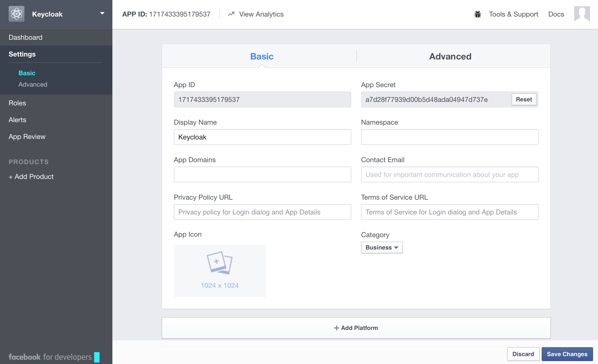Open the Dashboard section in sidebar

coord(25,37)
